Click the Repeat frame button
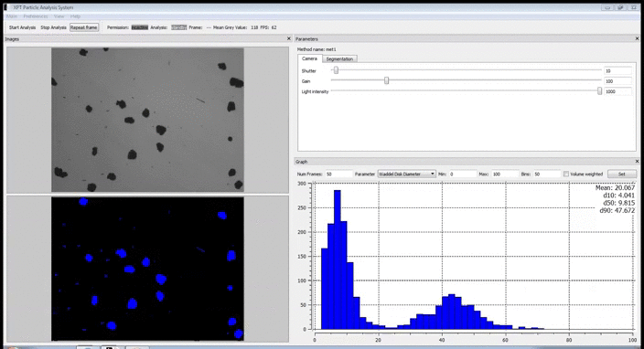 pos(84,27)
